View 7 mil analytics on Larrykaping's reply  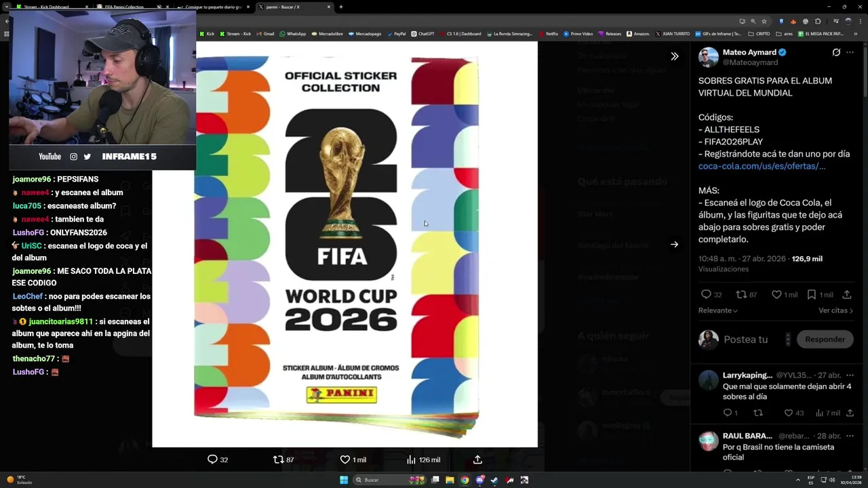click(x=827, y=413)
